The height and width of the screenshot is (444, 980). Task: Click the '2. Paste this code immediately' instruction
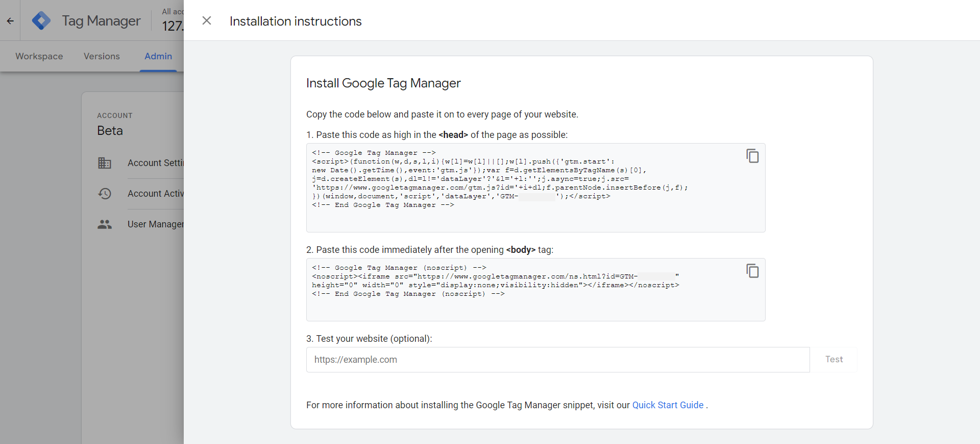[x=430, y=250]
